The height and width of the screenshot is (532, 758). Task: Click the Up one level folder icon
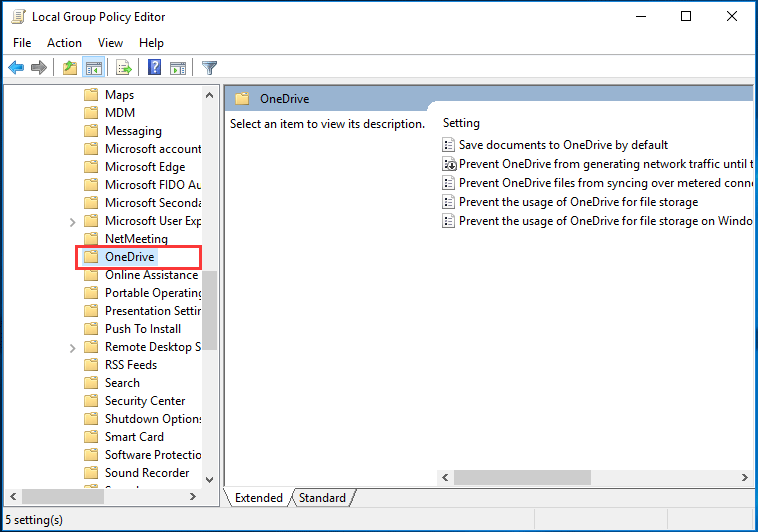click(x=70, y=68)
